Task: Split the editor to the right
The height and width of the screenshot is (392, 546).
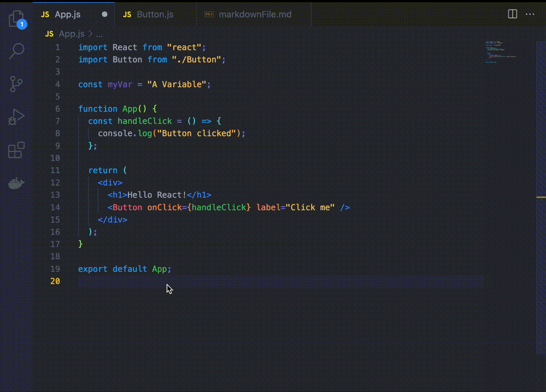Action: (x=512, y=14)
